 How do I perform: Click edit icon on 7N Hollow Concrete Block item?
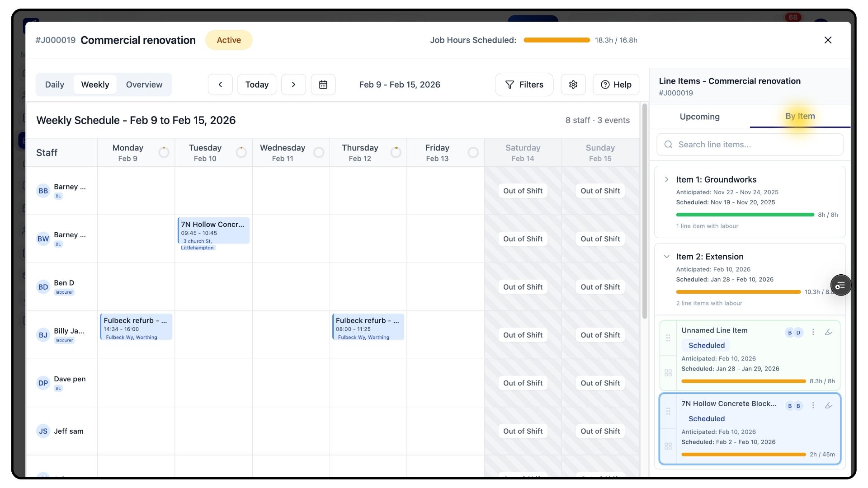828,405
